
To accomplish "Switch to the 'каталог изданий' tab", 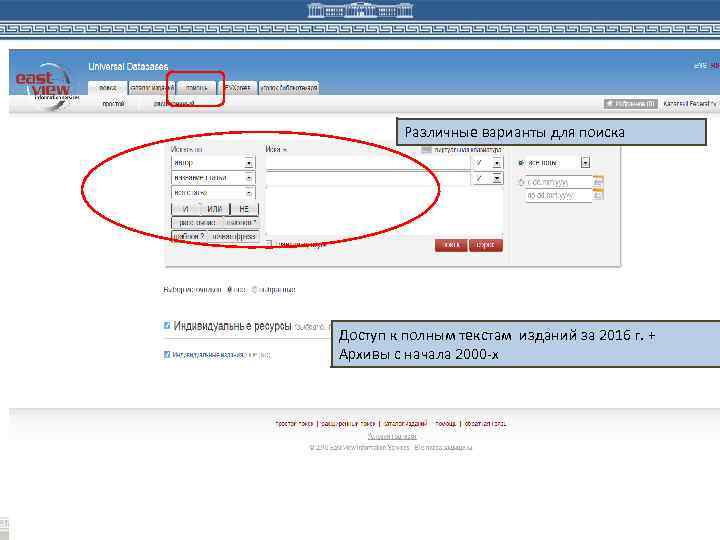I will pos(152,88).
